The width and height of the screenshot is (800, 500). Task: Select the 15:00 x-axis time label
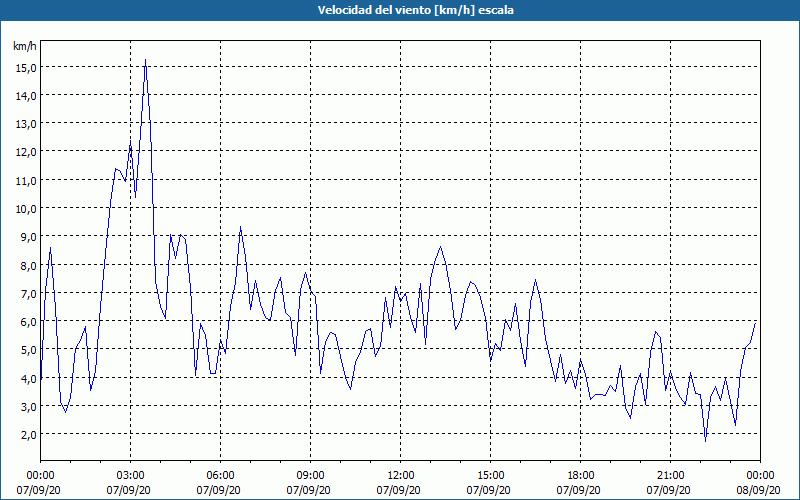click(490, 476)
